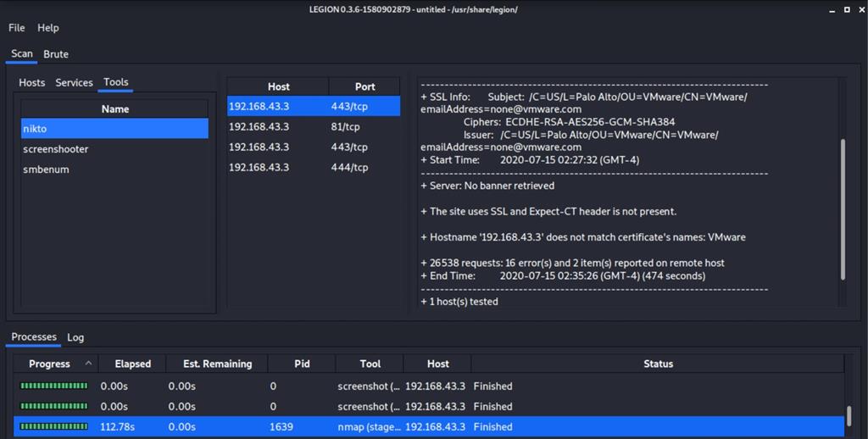Open the Services tab
The width and height of the screenshot is (868, 439).
(x=75, y=82)
